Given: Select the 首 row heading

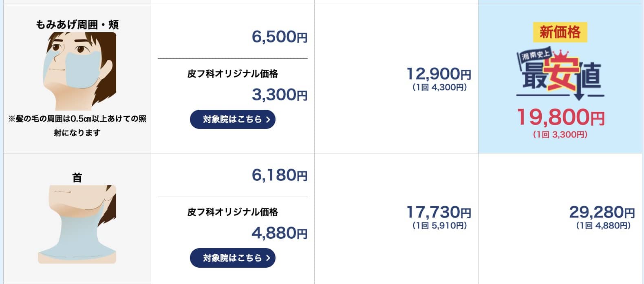Looking at the screenshot, I should (x=77, y=178).
